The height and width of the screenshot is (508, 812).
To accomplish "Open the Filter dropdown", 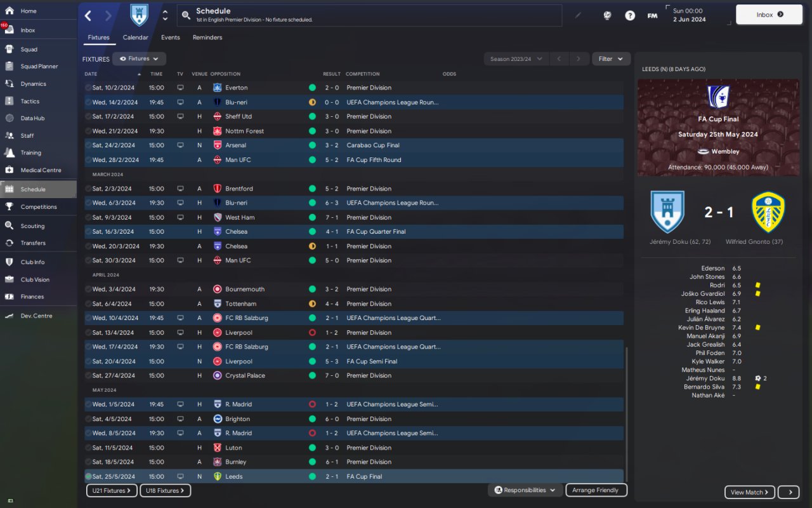I will (x=612, y=59).
